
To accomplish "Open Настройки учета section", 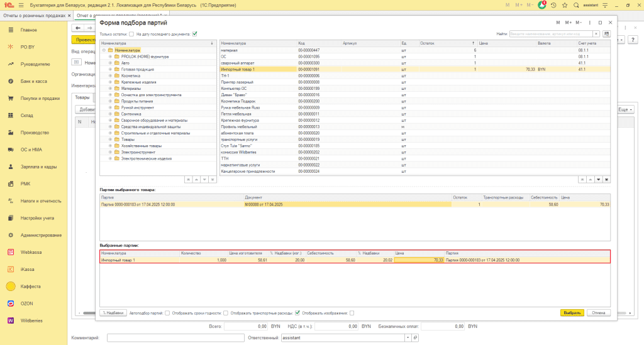I will 37,218.
